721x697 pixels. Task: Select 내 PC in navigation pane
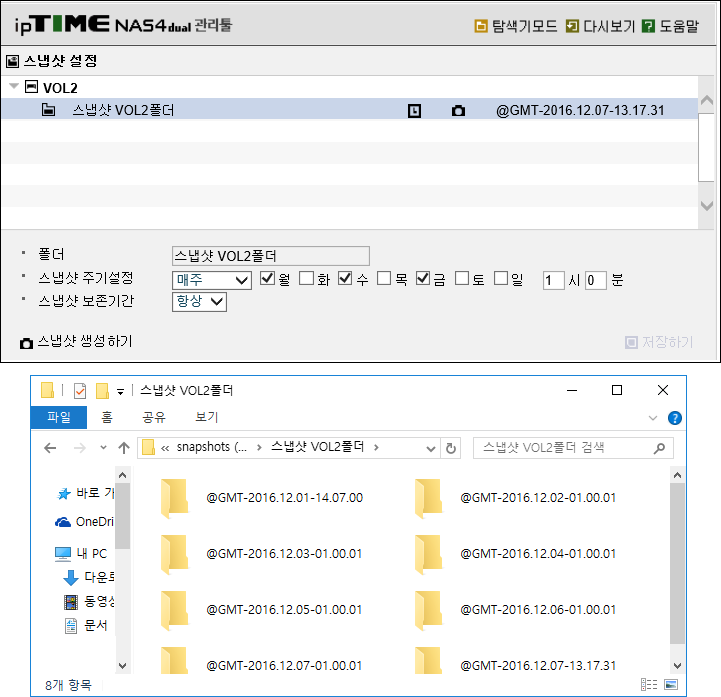tap(81, 554)
